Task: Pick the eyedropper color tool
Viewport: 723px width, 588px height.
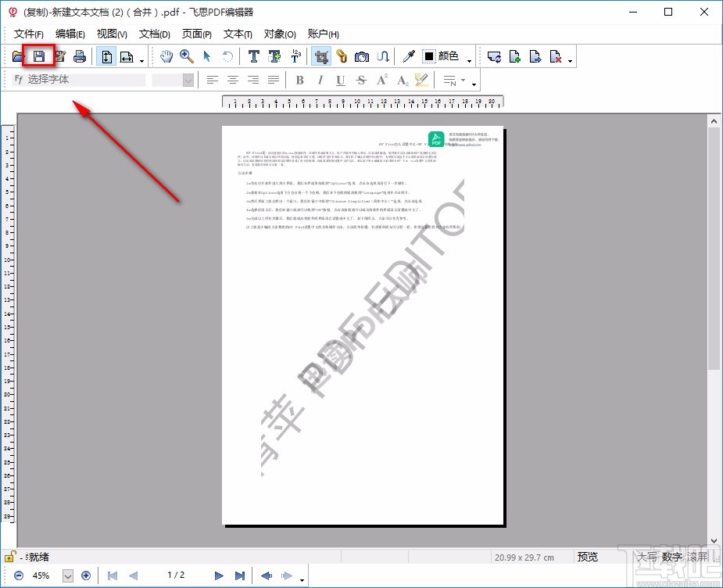Action: (408, 56)
